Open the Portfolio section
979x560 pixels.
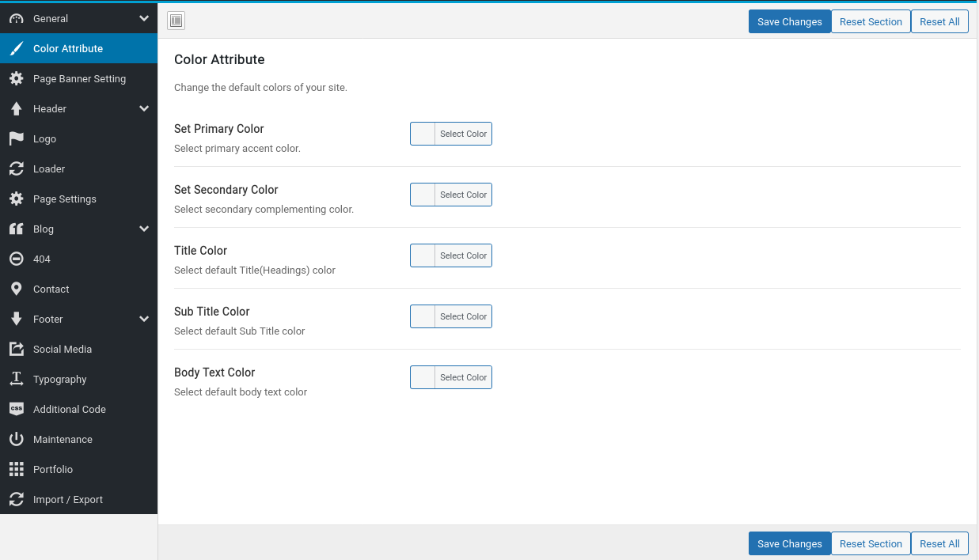[x=78, y=469]
